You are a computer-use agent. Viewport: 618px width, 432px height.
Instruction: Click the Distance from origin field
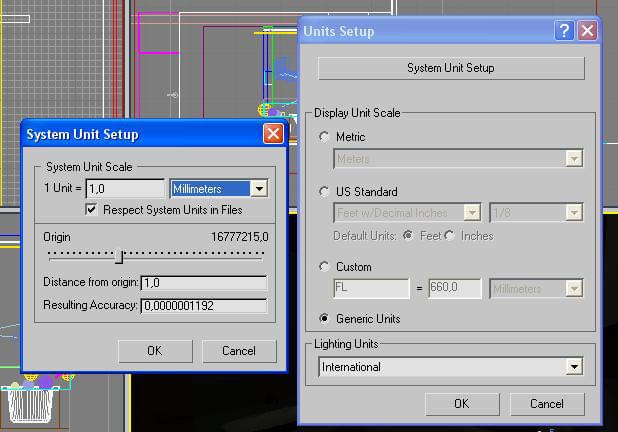[x=204, y=283]
